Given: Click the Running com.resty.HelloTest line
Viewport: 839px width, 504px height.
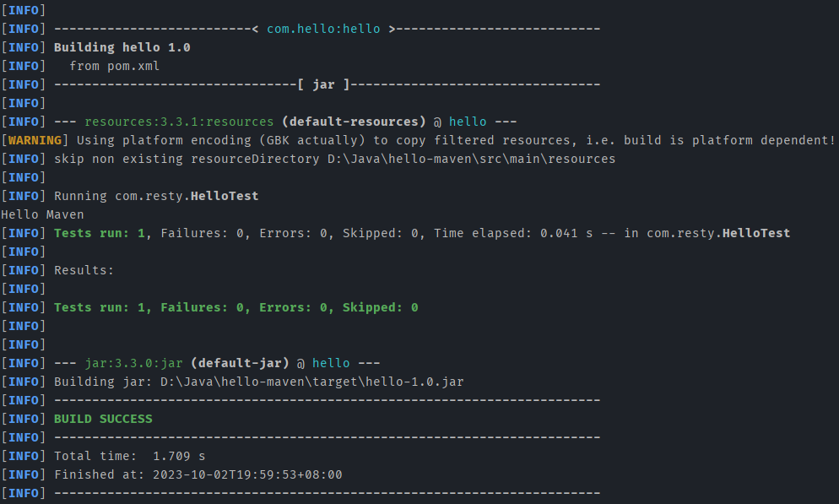Looking at the screenshot, I should [156, 197].
